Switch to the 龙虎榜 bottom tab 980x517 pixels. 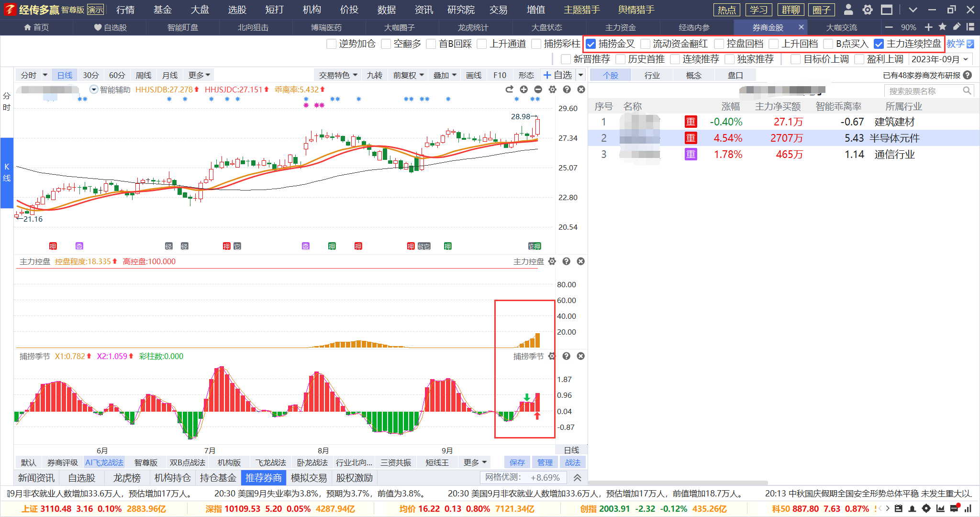coord(127,478)
